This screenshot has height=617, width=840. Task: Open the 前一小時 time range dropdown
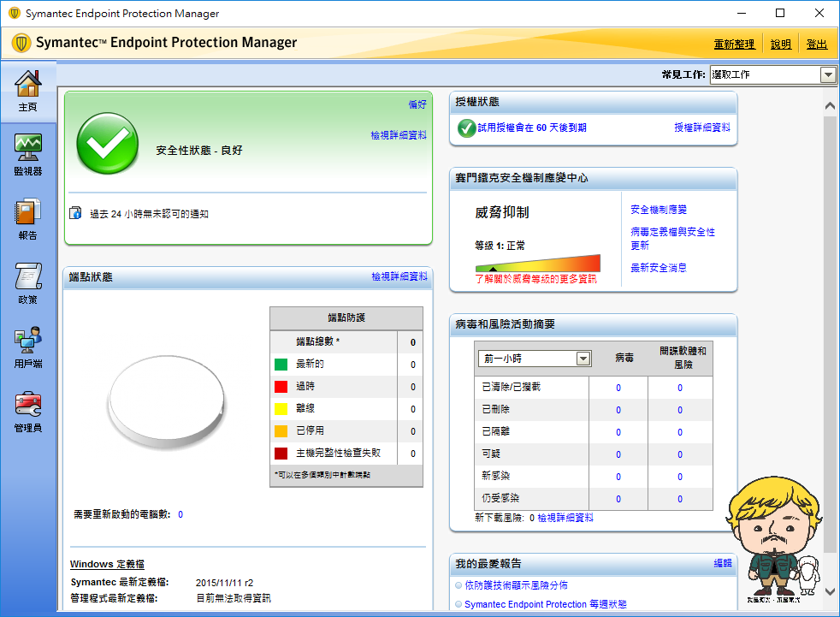[534, 359]
